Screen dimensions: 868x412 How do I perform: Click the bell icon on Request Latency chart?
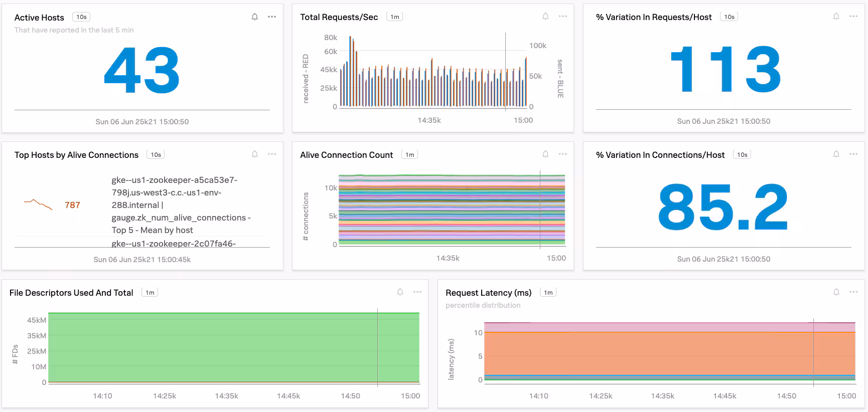coord(836,292)
